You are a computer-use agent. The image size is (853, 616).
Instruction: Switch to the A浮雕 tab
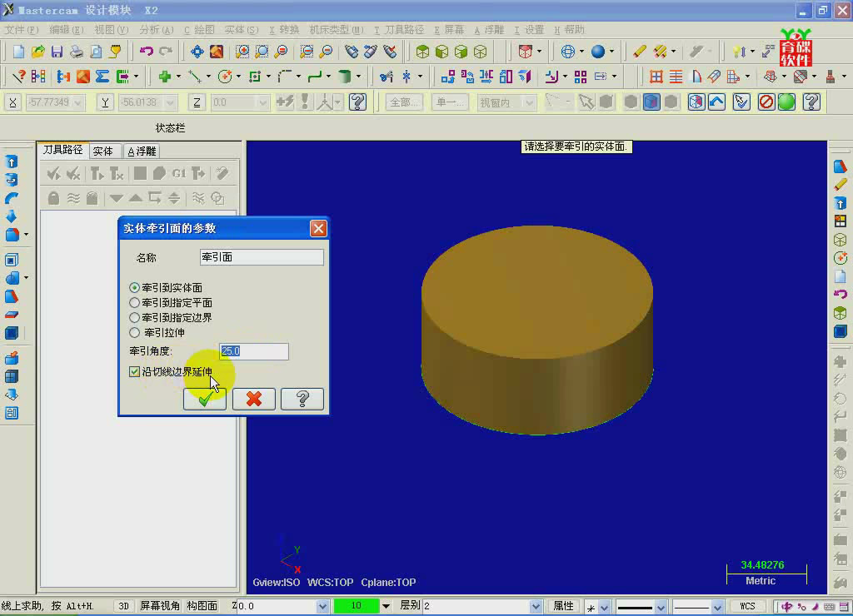(142, 152)
